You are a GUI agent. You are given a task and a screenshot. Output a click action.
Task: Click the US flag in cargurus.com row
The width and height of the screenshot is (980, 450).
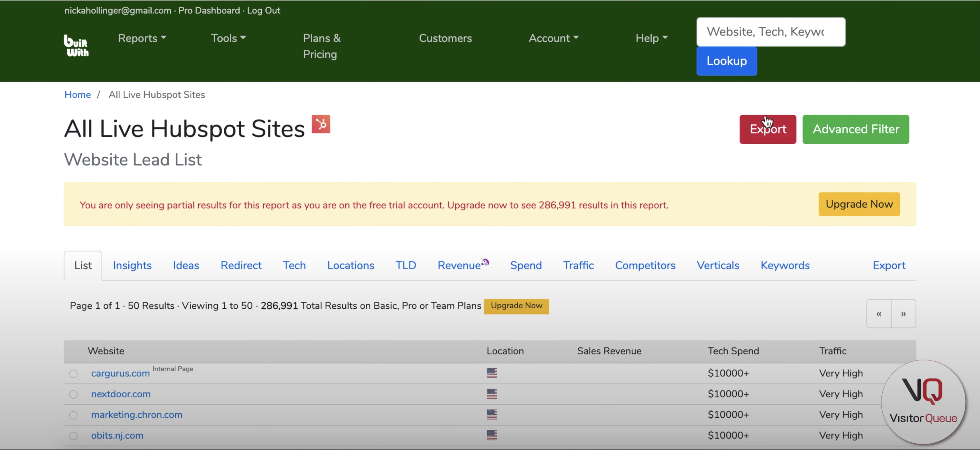(x=491, y=373)
